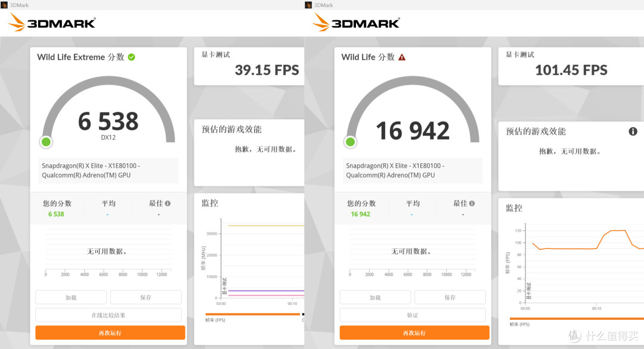Click the 6 538 DX12 score number
This screenshot has height=349, width=644.
pyautogui.click(x=109, y=121)
